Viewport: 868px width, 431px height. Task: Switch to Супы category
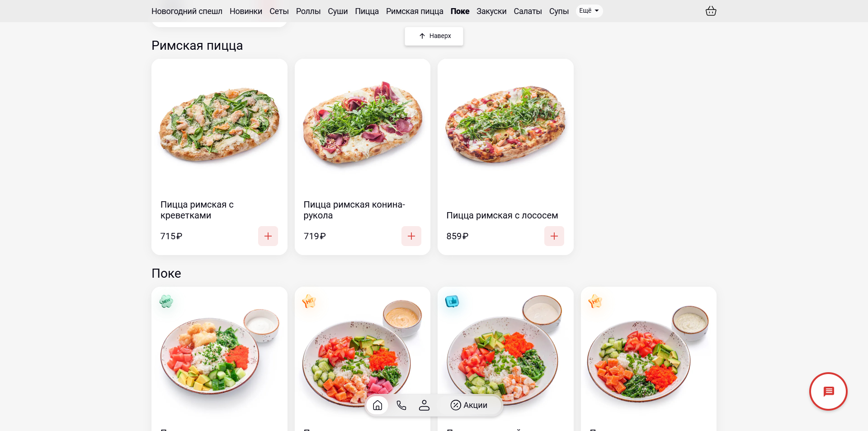click(559, 11)
